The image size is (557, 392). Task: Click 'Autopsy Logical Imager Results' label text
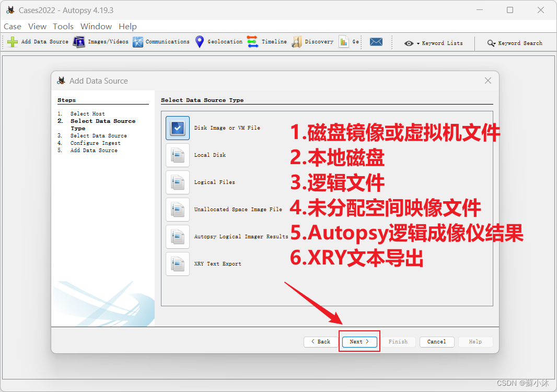241,237
